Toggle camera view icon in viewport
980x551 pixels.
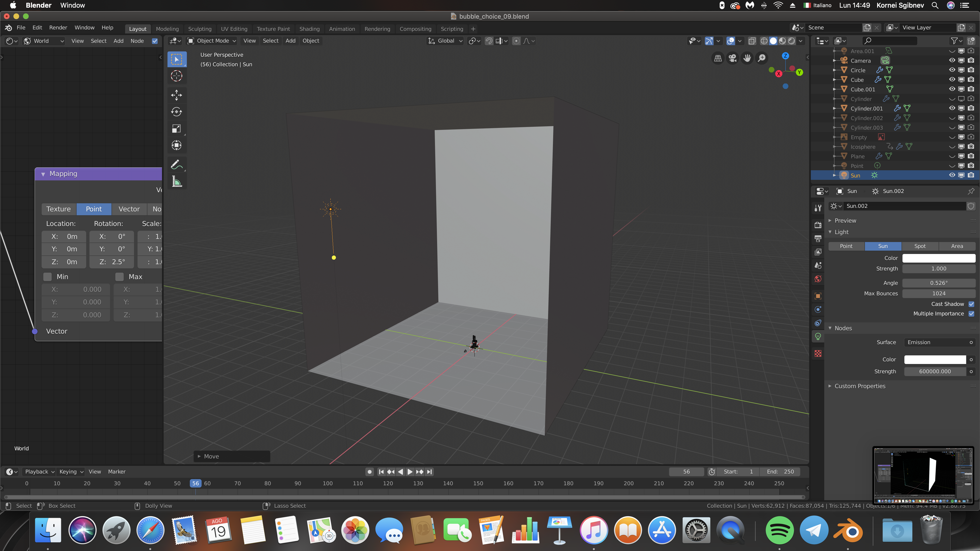point(732,58)
